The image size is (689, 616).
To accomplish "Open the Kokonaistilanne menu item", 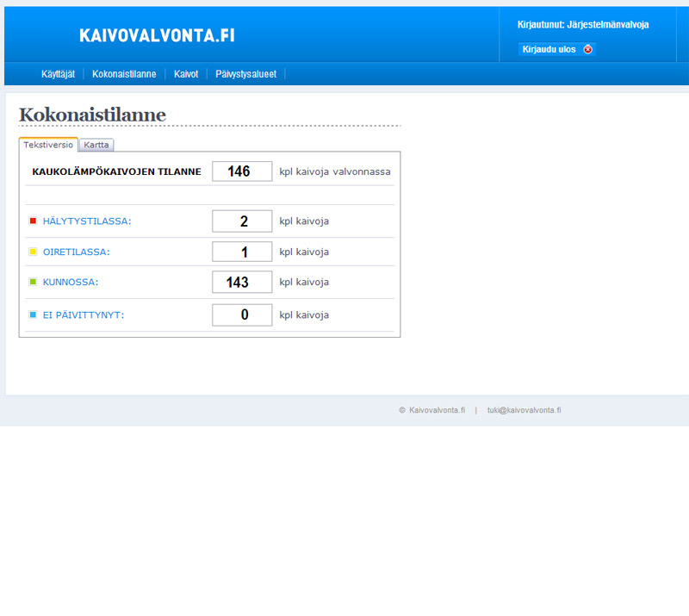I will click(124, 74).
